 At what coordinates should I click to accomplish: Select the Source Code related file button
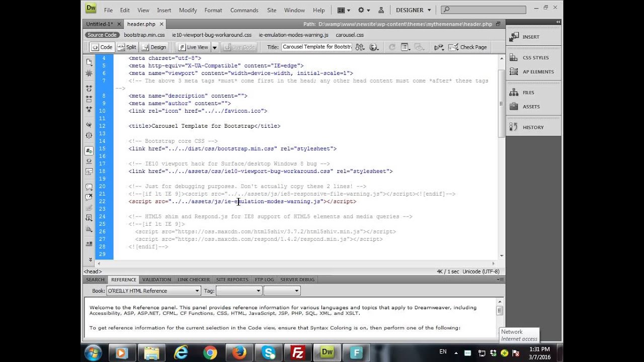(x=102, y=35)
